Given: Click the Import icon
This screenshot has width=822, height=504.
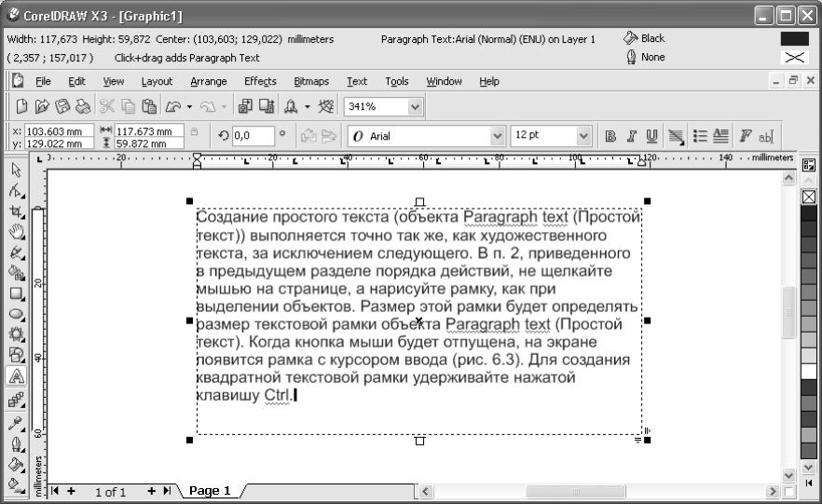Looking at the screenshot, I should [245, 106].
